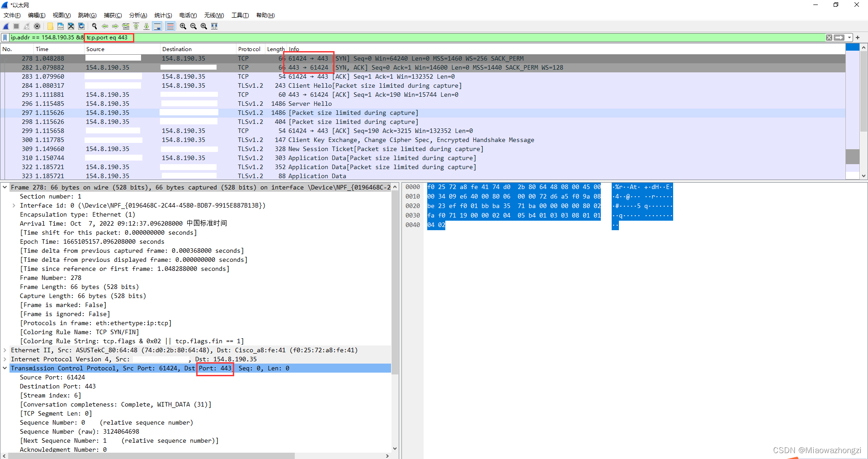Click packet details horizontal scrollbar right arrow
This screenshot has height=459, width=868.
click(x=387, y=456)
